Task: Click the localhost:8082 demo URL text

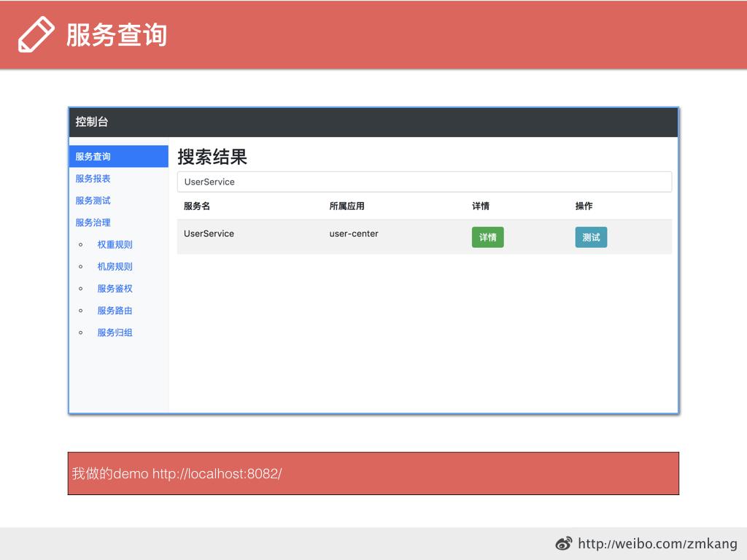Action: [x=217, y=474]
